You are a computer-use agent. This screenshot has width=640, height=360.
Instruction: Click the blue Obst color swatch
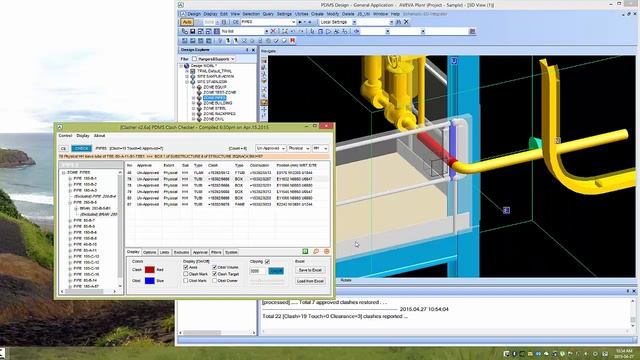[x=150, y=281]
